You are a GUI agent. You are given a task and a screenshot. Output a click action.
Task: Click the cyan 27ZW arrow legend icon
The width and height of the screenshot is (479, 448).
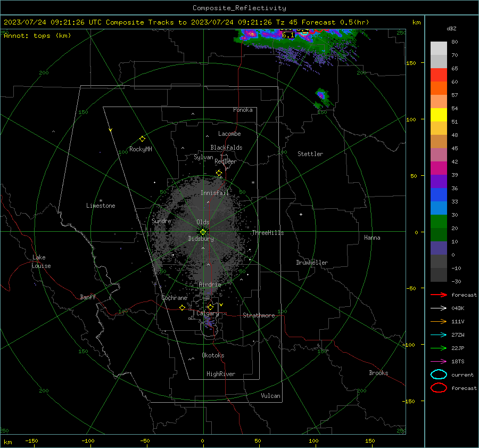pyautogui.click(x=439, y=335)
